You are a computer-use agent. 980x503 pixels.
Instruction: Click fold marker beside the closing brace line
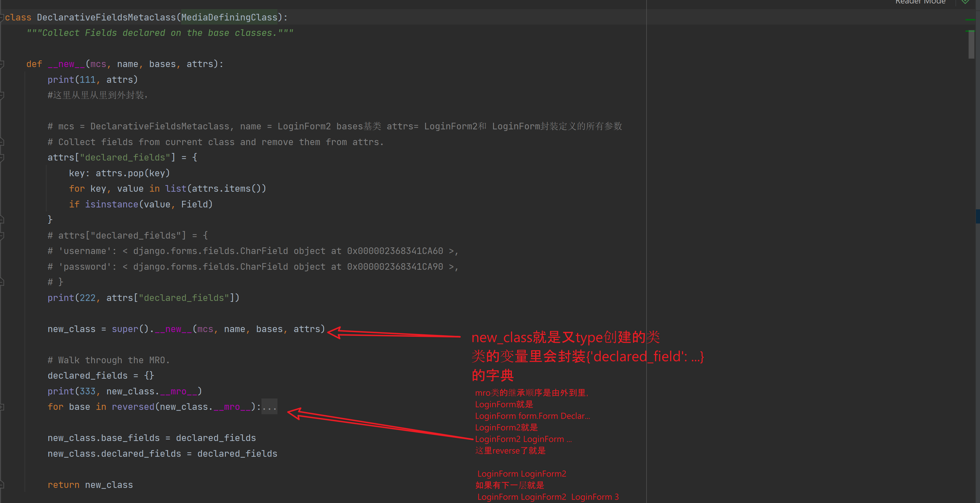(x=2, y=220)
